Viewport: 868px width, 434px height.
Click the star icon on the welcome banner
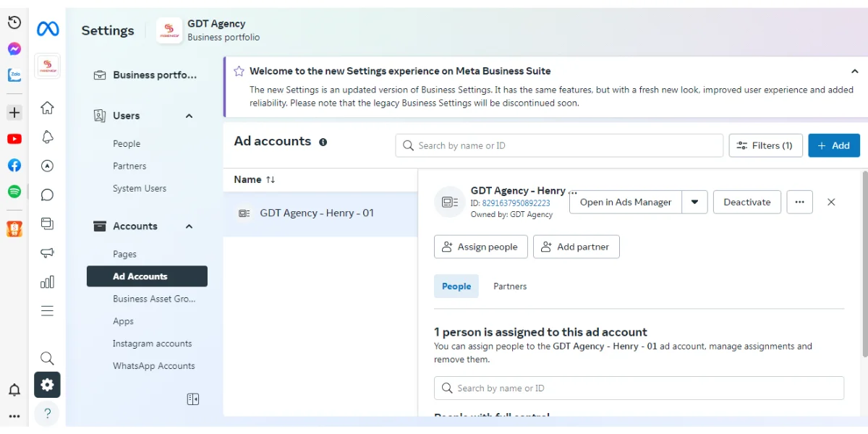pyautogui.click(x=239, y=71)
